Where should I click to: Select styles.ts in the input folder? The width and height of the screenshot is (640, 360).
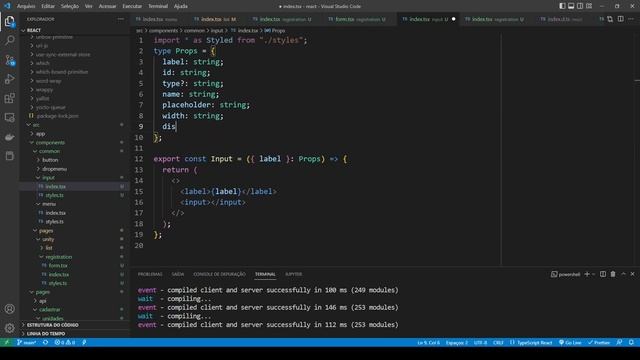(55, 195)
